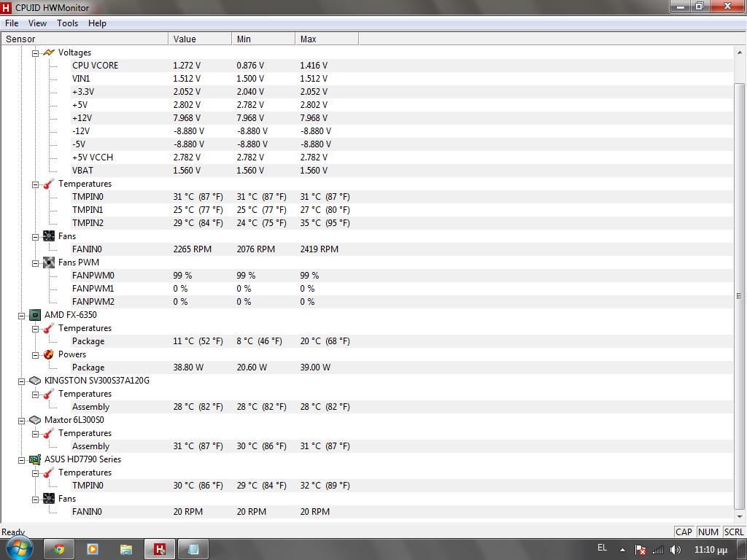Collapse the Fans PWM group
The height and width of the screenshot is (560, 747).
(x=35, y=262)
